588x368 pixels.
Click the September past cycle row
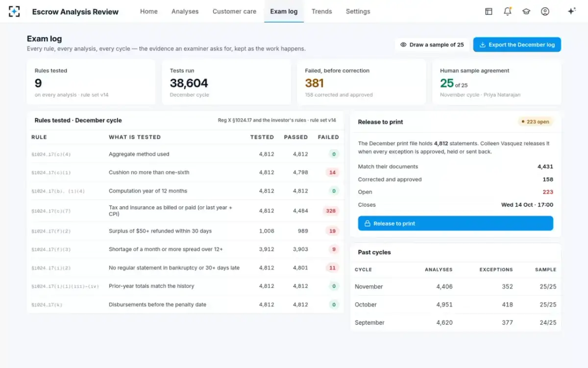[x=456, y=323]
